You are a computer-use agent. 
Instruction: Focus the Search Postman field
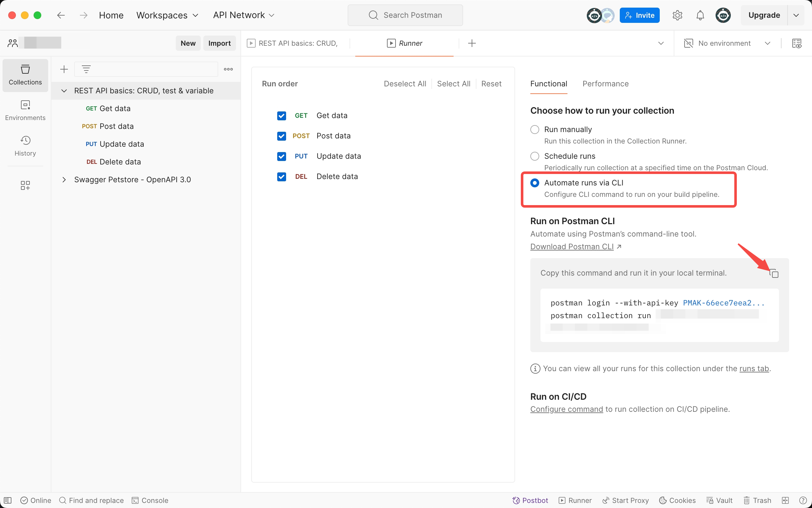pos(405,15)
